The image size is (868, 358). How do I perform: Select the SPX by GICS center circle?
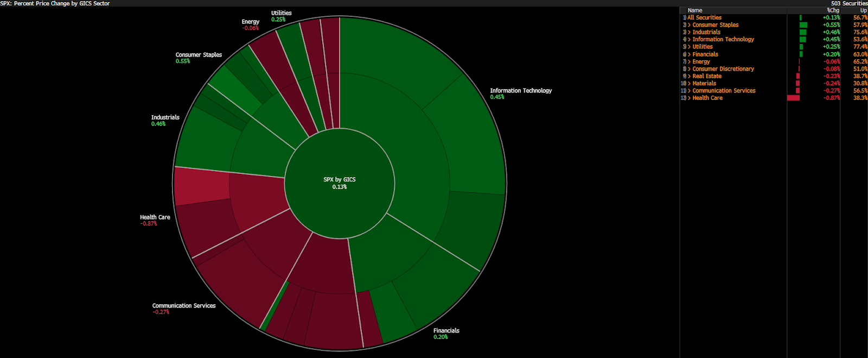[x=340, y=183]
